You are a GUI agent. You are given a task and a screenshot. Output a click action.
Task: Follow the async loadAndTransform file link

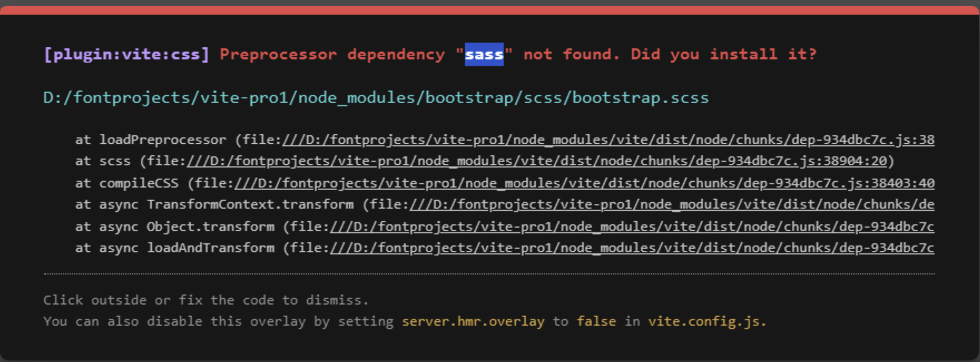pos(632,248)
